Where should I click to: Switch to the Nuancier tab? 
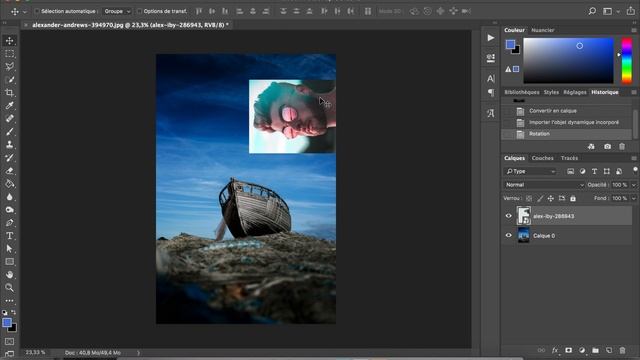(x=542, y=30)
